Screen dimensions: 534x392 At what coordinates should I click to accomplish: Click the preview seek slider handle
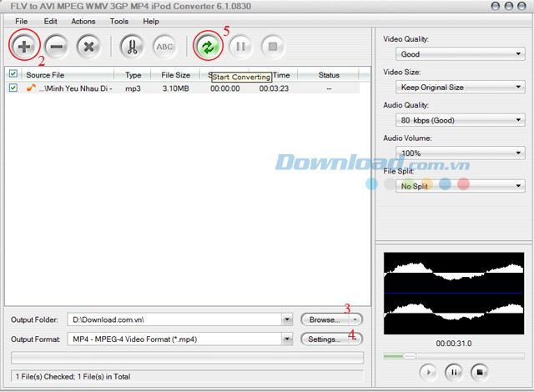pos(409,356)
